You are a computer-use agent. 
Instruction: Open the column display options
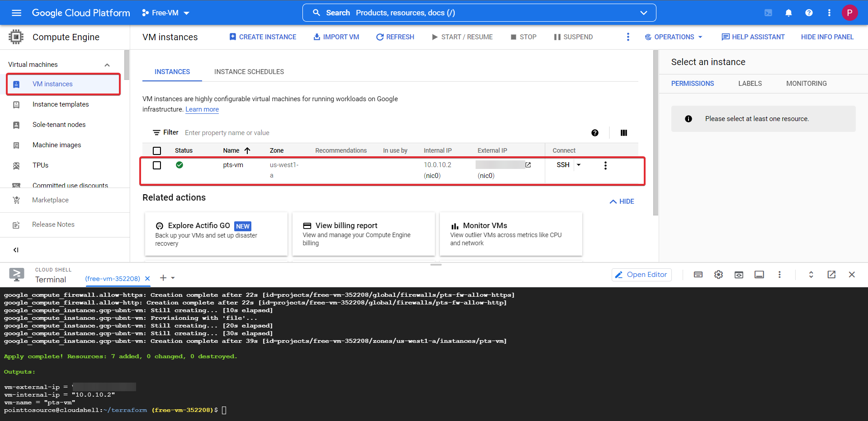point(624,133)
